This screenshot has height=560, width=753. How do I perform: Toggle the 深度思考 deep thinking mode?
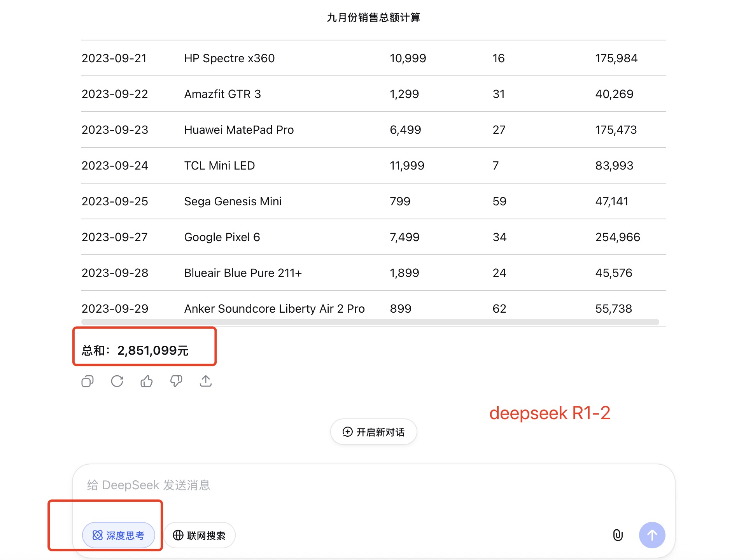tap(119, 535)
